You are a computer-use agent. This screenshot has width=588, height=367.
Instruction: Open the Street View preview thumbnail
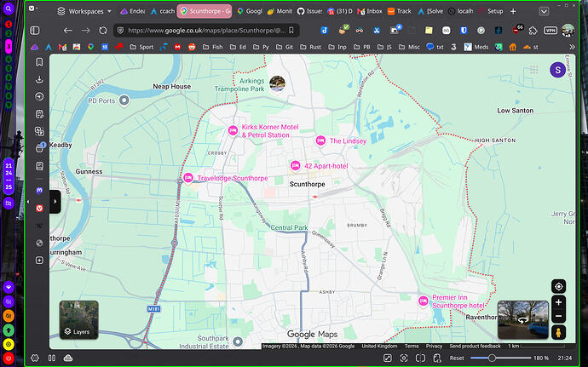(x=522, y=320)
